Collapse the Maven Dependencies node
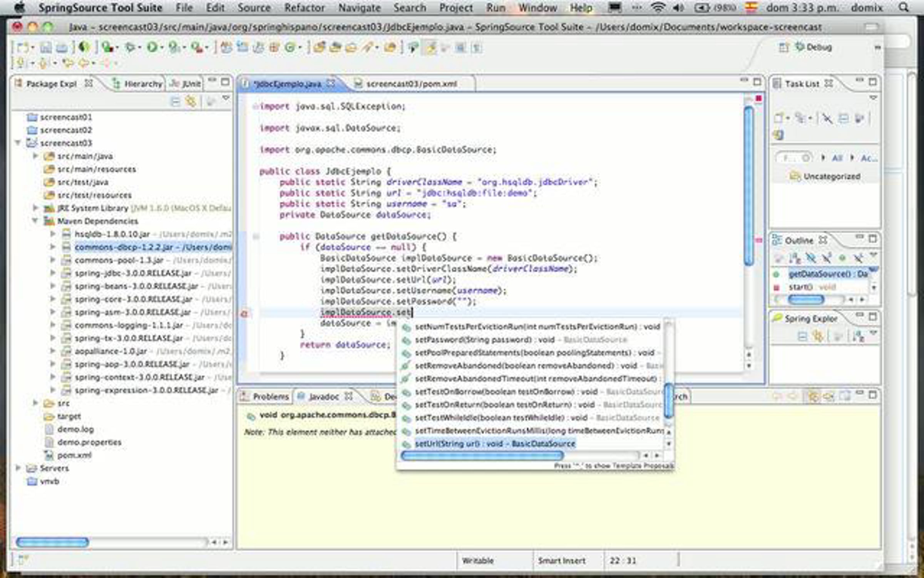This screenshot has width=924, height=578. click(x=35, y=221)
